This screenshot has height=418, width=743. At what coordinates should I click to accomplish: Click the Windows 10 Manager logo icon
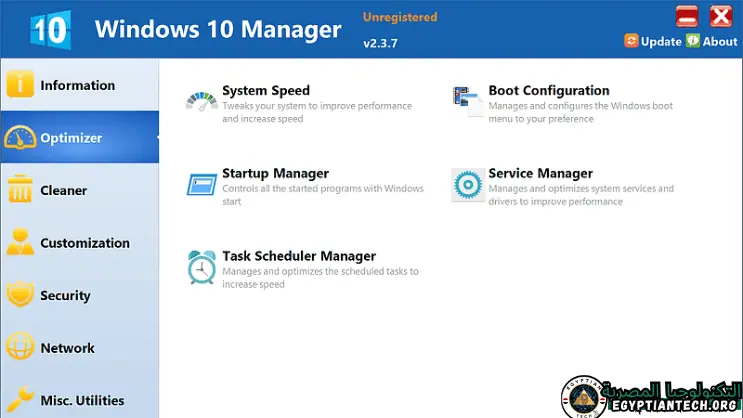[x=51, y=30]
